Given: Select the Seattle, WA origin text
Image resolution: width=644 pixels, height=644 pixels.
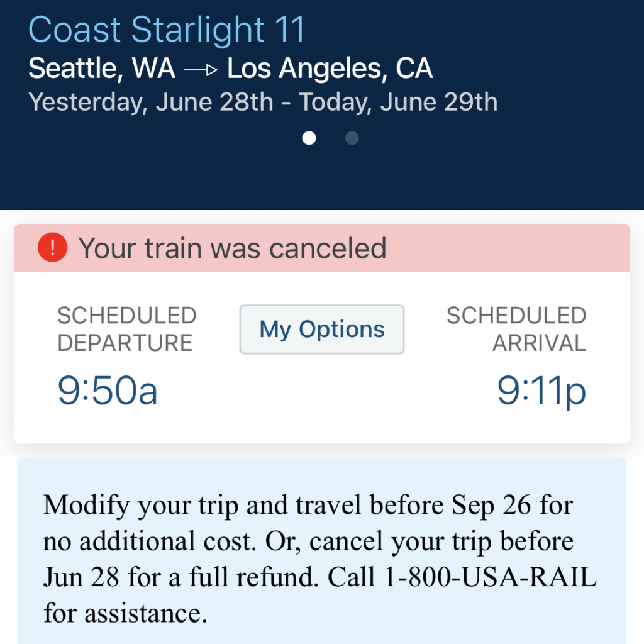Looking at the screenshot, I should [x=102, y=69].
